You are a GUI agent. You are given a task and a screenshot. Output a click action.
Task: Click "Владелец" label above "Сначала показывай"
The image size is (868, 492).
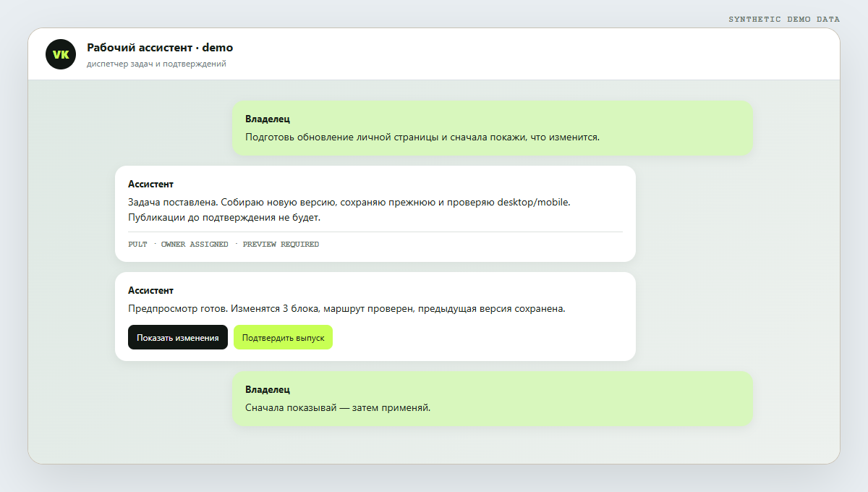pyautogui.click(x=268, y=389)
